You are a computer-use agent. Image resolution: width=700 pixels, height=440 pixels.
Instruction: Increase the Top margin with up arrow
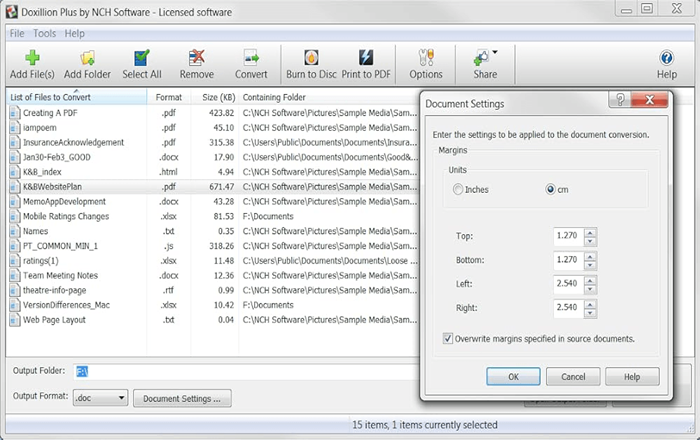590,232
